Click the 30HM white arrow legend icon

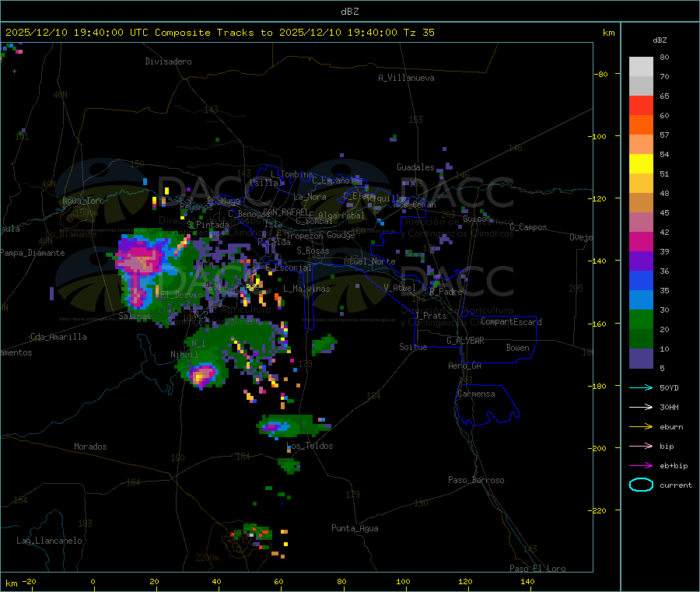(x=641, y=407)
